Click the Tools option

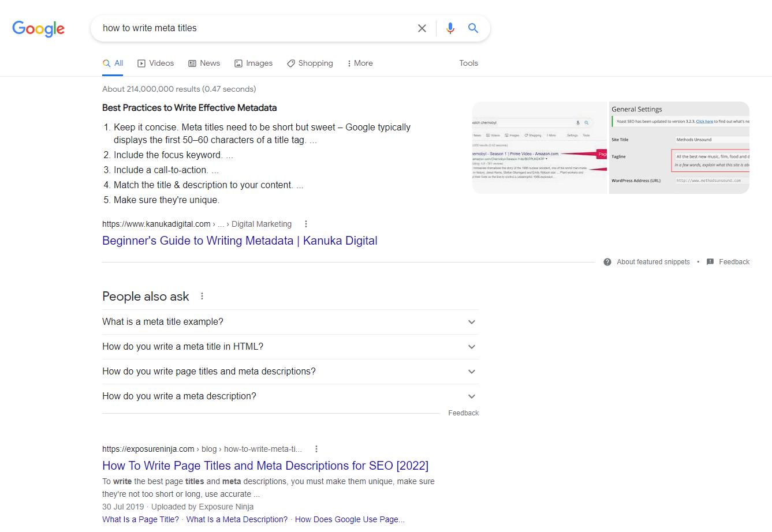[x=468, y=63]
